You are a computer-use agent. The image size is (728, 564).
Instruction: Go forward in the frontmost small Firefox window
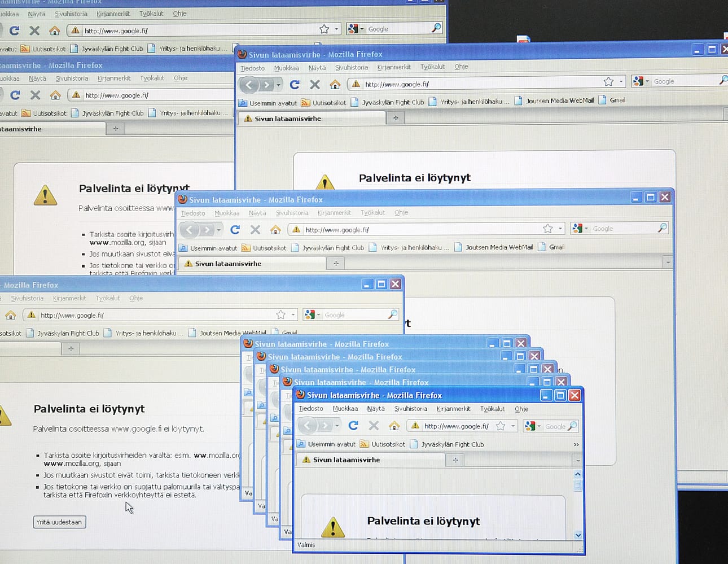pyautogui.click(x=324, y=426)
